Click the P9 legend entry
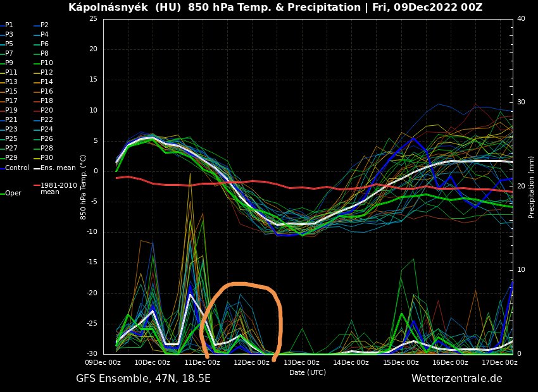Image resolution: width=538 pixels, height=392 pixels. click(9, 63)
